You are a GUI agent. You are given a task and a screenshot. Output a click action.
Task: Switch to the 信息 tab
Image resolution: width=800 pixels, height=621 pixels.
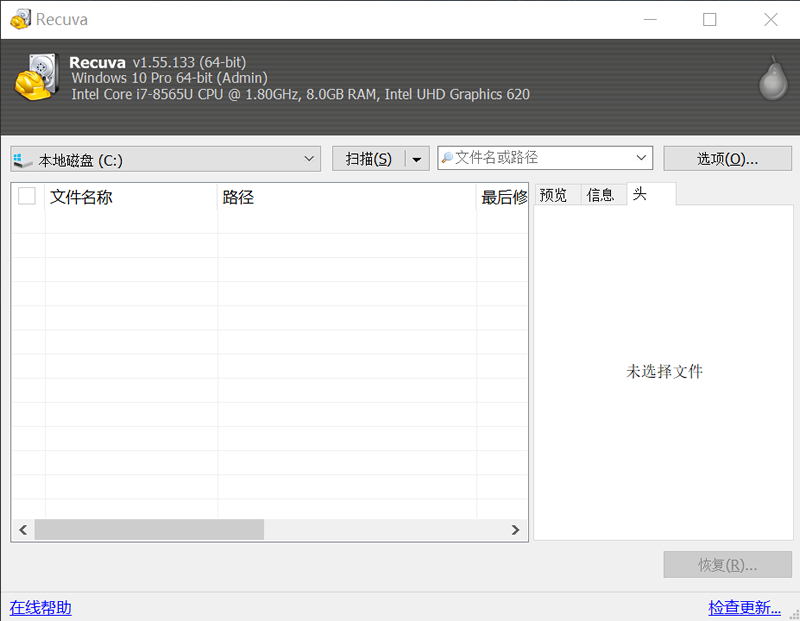coord(601,195)
